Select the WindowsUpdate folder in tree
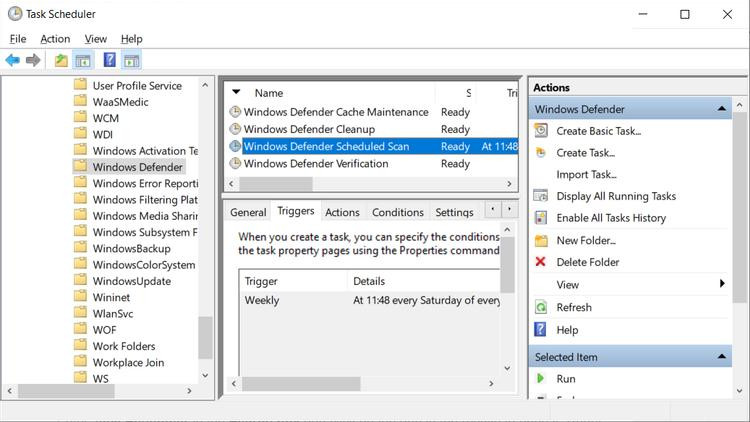750x422 pixels. click(x=131, y=281)
